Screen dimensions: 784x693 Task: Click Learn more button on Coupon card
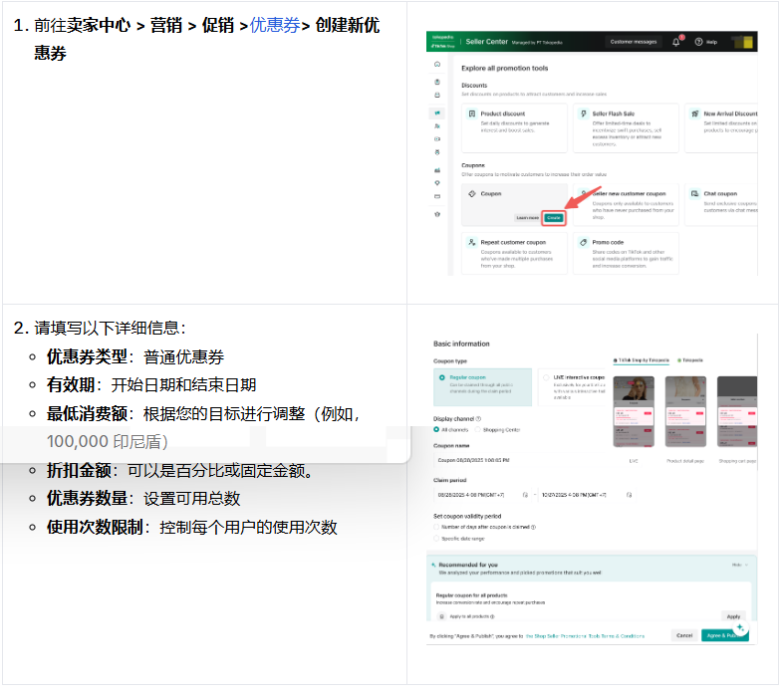tap(527, 217)
